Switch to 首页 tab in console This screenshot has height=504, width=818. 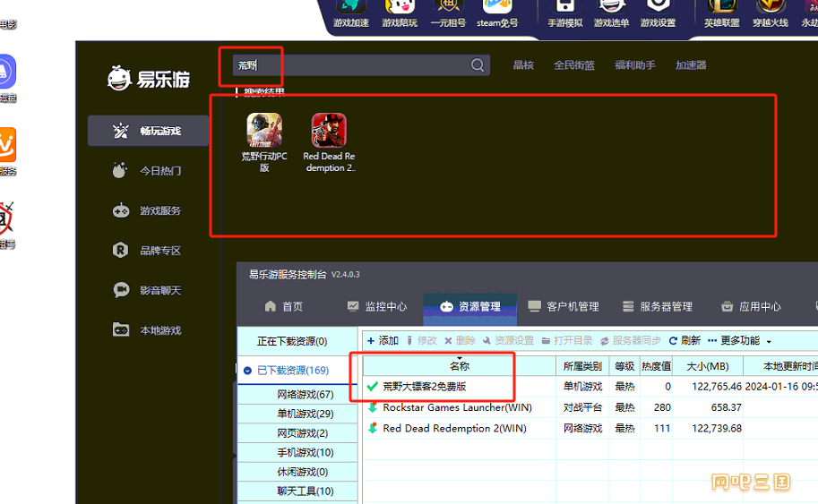click(284, 306)
